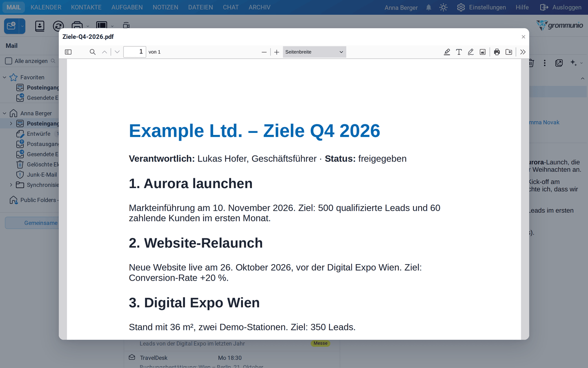Switch to the AUFGABEN tab

(127, 7)
